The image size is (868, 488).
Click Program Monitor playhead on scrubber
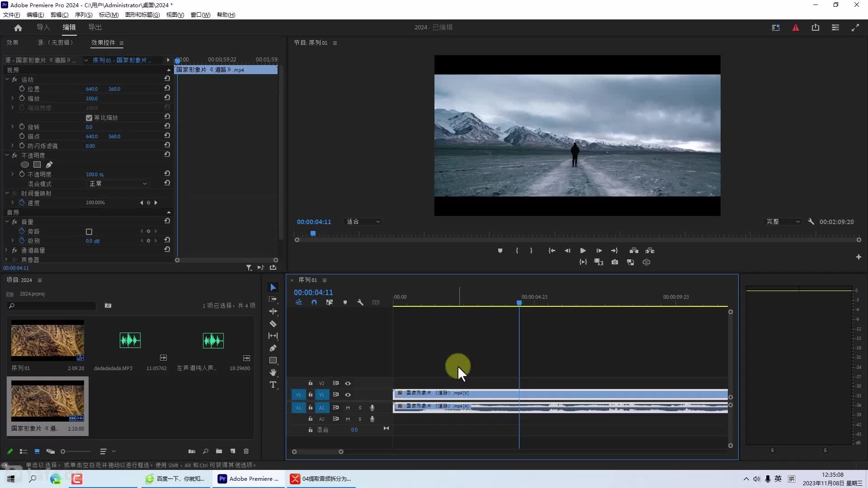[313, 234]
